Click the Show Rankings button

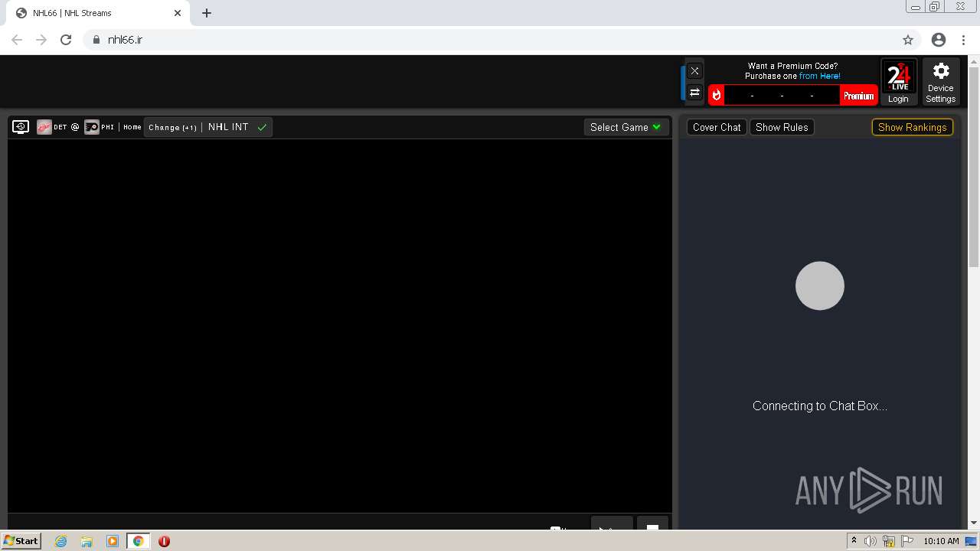(913, 127)
